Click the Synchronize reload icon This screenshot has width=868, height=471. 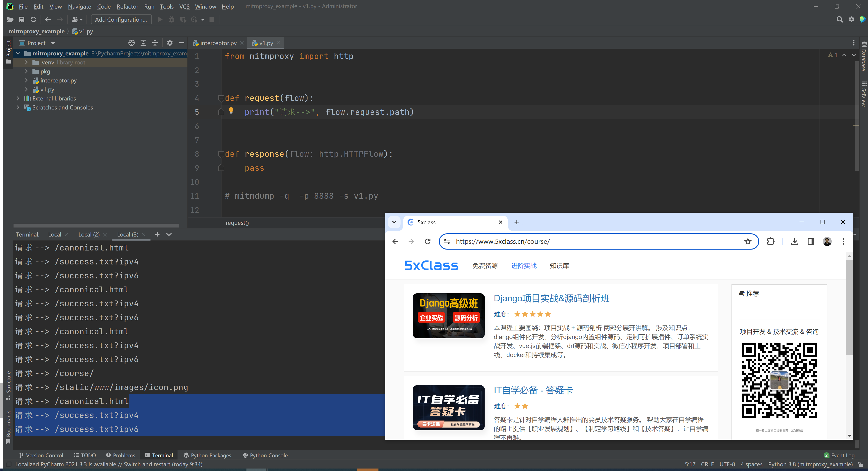point(33,20)
